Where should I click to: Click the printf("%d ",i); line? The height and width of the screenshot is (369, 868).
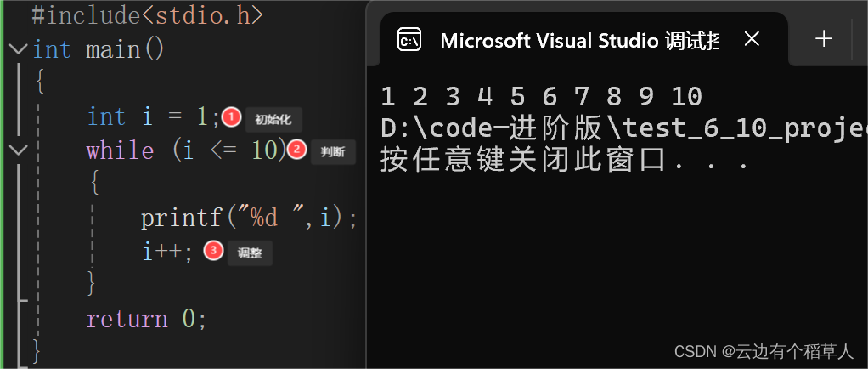(x=249, y=219)
